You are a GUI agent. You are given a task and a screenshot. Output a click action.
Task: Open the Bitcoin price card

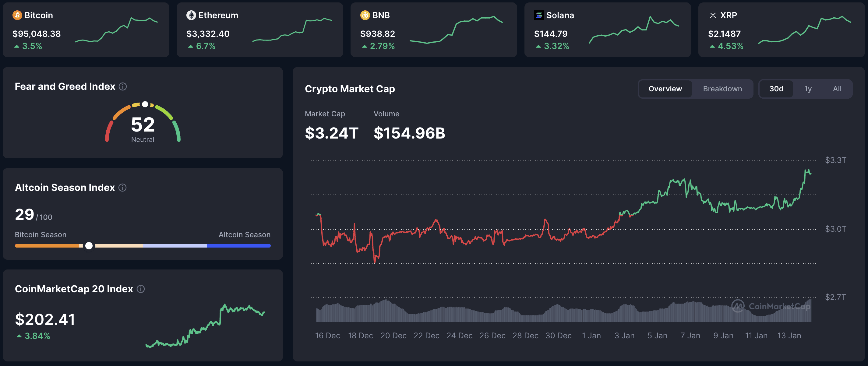pos(86,30)
